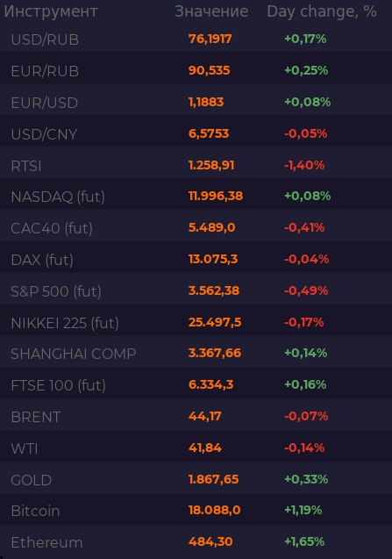Click the Day change, % column header
The image size is (392, 559).
(322, 11)
